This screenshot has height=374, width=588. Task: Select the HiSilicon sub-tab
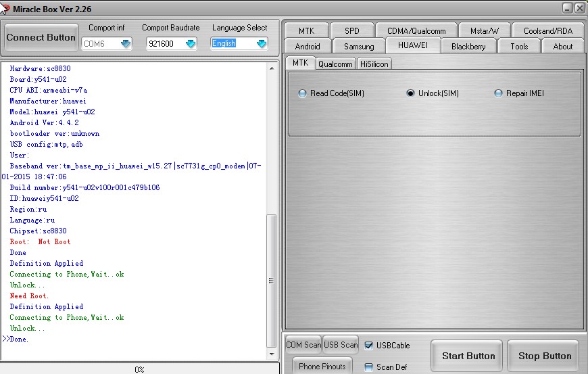tap(374, 64)
